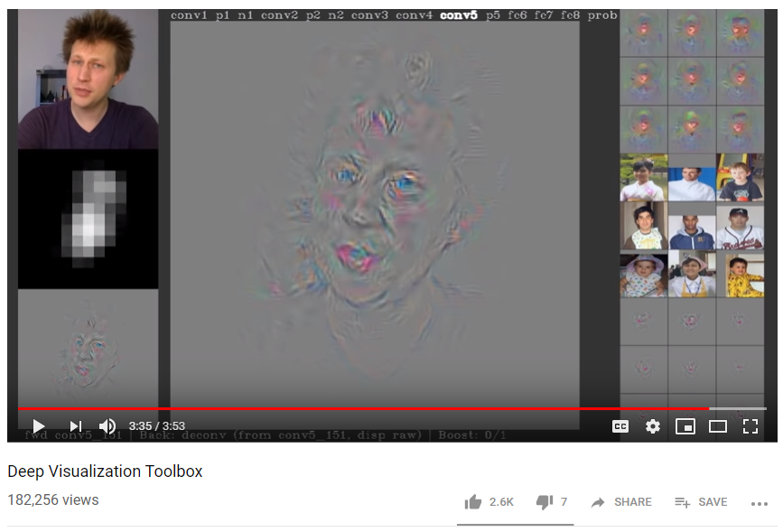Enable miniplayer mode
Image resolution: width=783 pixels, height=532 pixels.
pos(685,426)
